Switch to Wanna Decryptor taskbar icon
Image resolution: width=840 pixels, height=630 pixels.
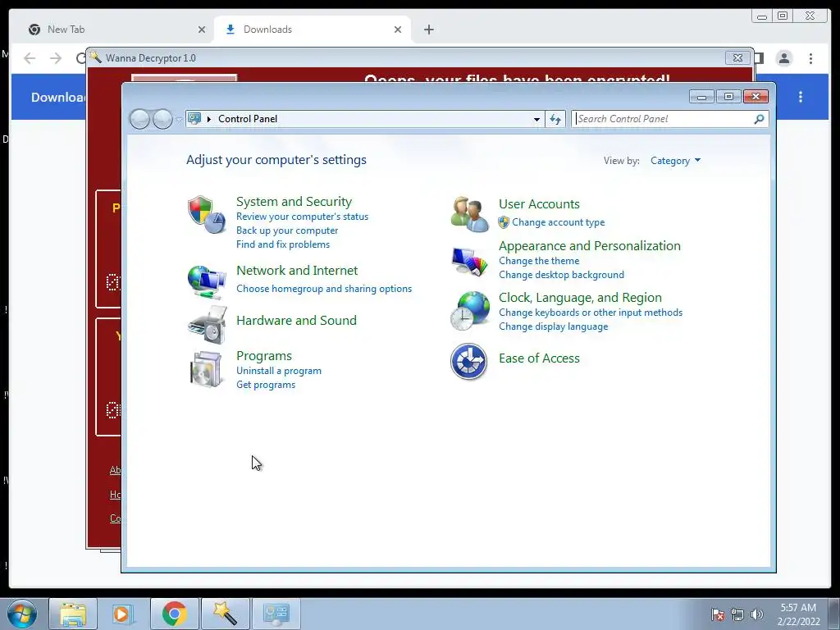tap(225, 614)
